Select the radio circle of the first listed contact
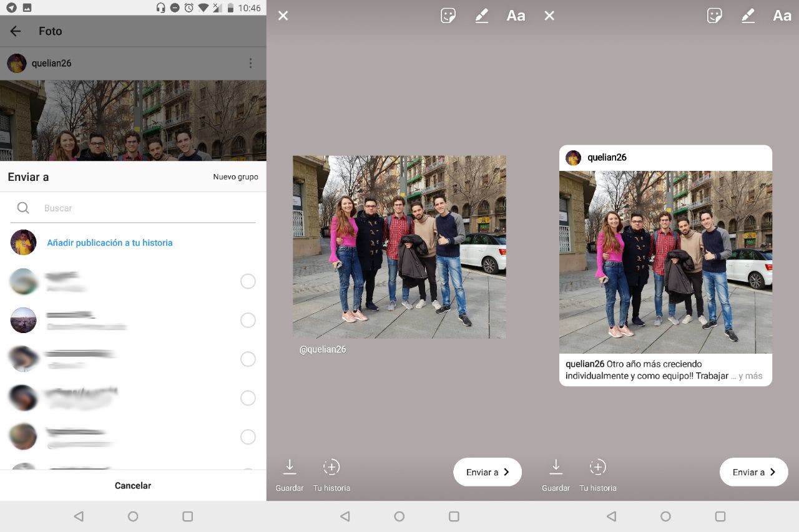Screen dimensions: 799x532 coord(248,281)
